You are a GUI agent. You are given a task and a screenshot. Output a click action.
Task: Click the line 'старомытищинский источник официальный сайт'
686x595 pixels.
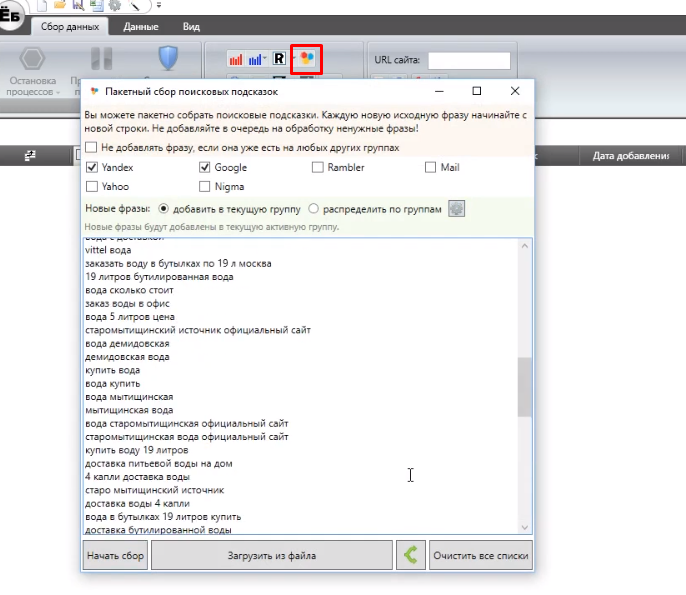coord(198,330)
